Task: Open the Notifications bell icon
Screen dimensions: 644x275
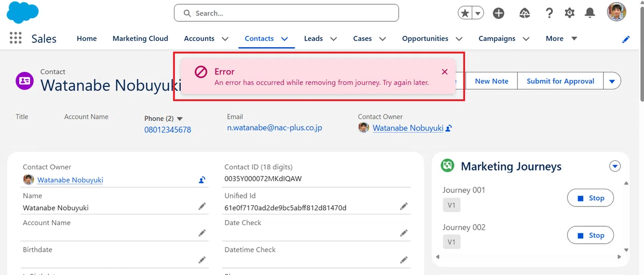Action: (590, 13)
